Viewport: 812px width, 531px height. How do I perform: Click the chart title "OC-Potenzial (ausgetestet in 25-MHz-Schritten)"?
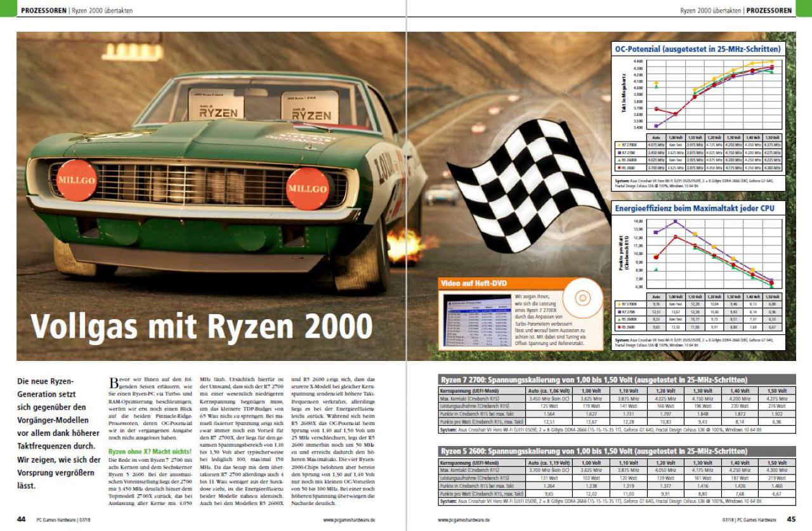point(697,48)
